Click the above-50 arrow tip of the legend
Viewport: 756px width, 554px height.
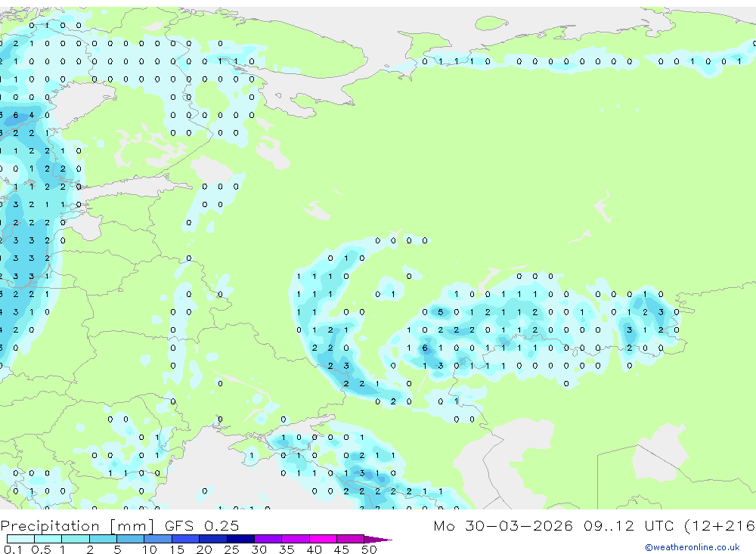click(x=378, y=540)
